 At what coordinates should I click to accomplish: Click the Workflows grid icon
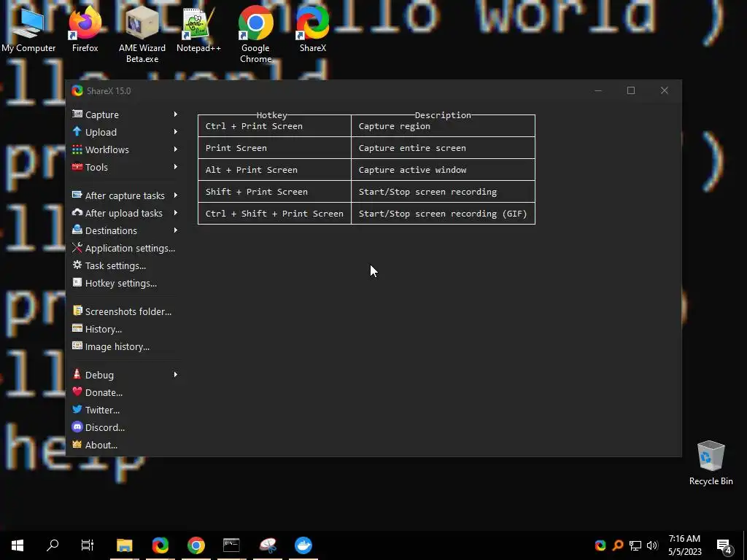(77, 149)
